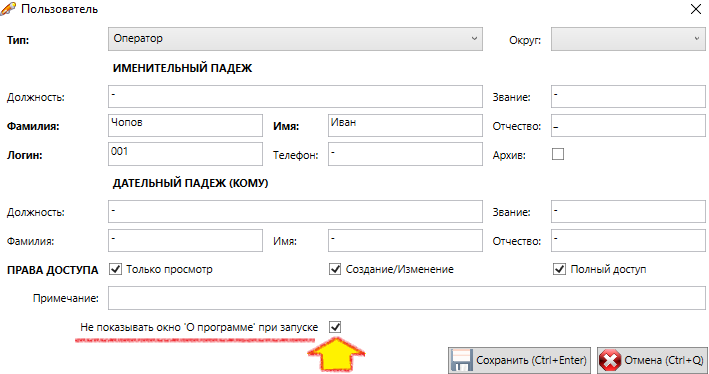Click nominative Должность input field
The width and height of the screenshot is (709, 374).
click(x=295, y=96)
